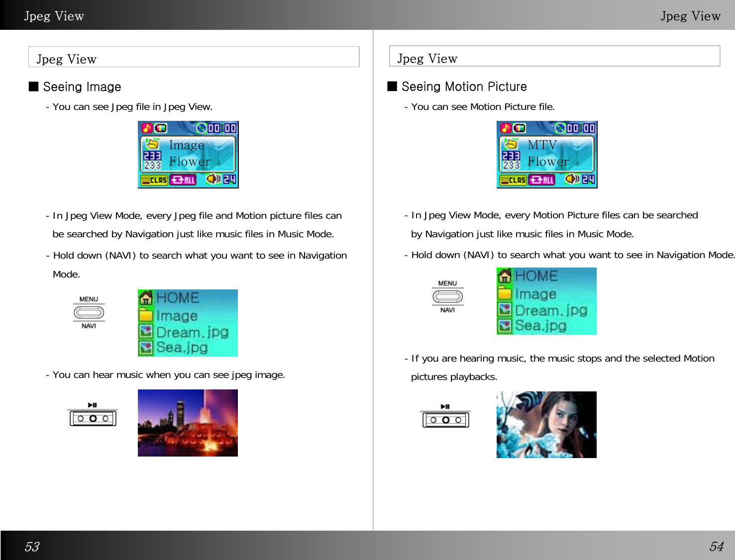Viewport: 735px width, 560px height.
Task: Click page number 53 in footer
Action: (32, 547)
